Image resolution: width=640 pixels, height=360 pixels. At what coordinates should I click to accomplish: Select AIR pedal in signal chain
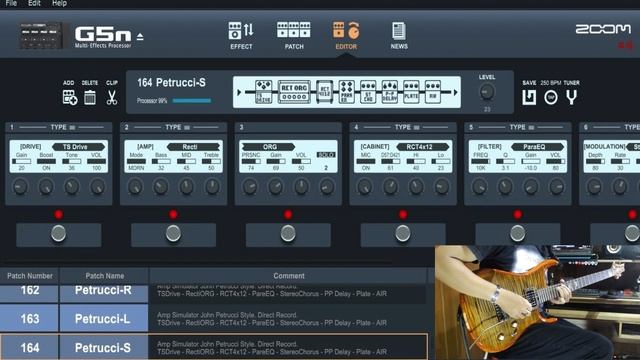(433, 92)
